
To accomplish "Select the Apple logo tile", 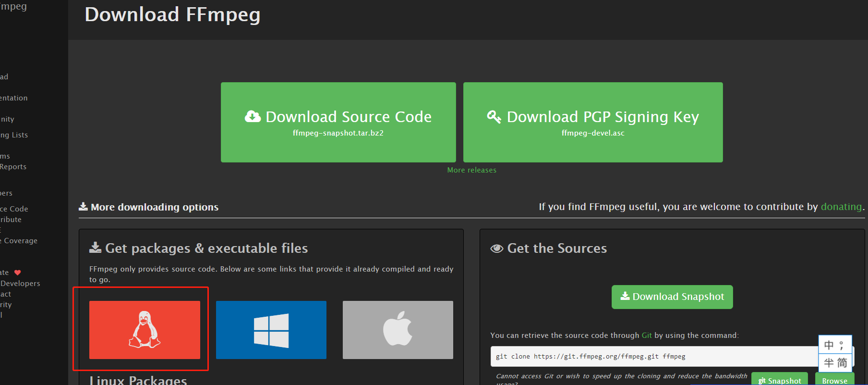I will click(398, 330).
